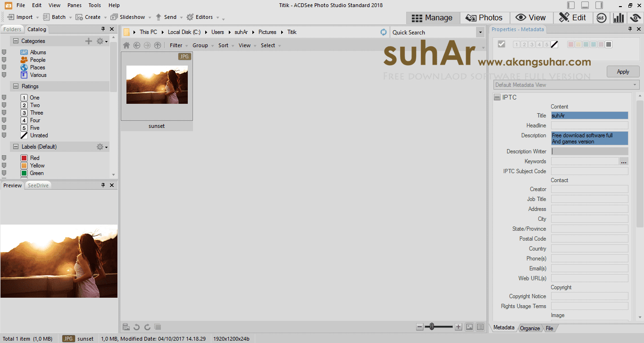Switch to Edit mode
644x343 pixels.
tap(572, 18)
